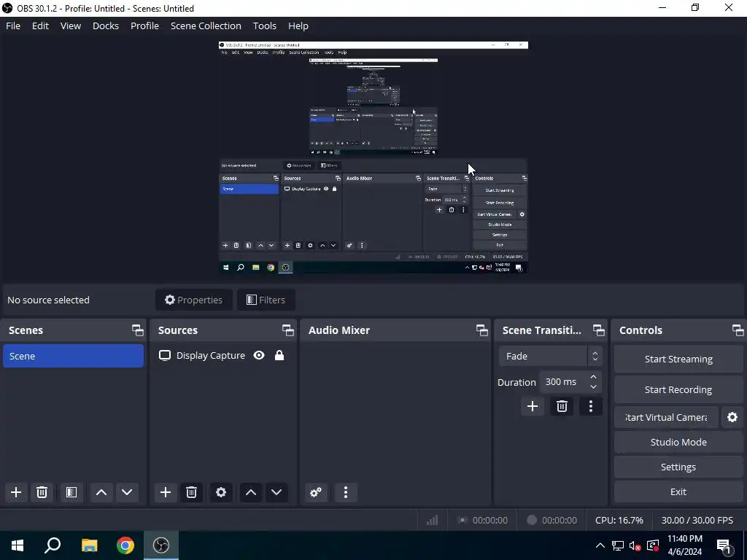The image size is (747, 560).
Task: Add a new scene with plus icon
Action: [16, 492]
